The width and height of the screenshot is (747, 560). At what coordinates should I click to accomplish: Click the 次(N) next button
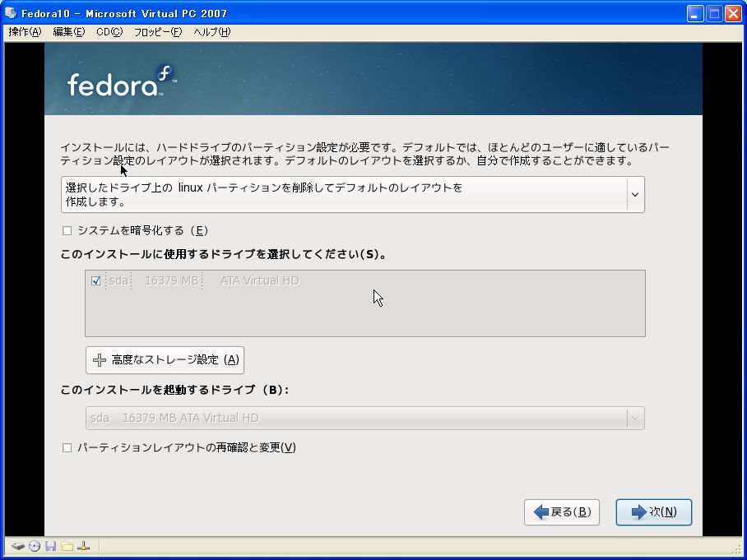pos(653,512)
